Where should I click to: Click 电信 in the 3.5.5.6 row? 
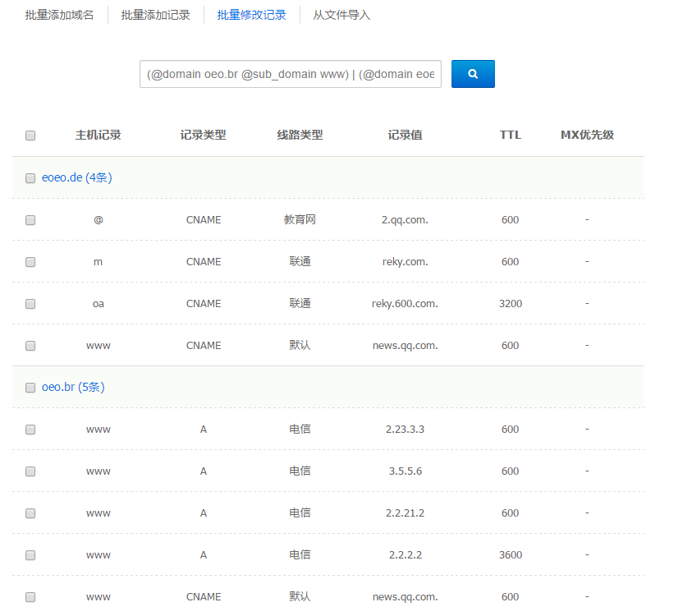click(x=300, y=471)
